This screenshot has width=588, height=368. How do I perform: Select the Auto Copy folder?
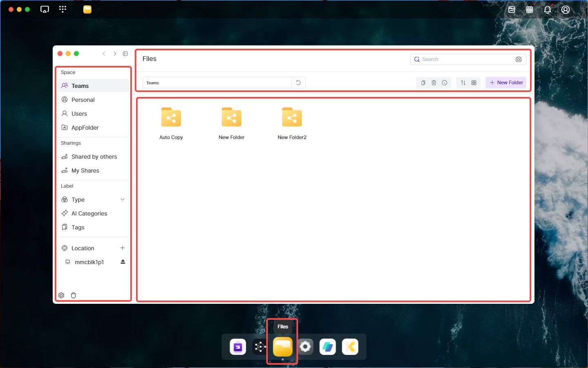click(171, 123)
